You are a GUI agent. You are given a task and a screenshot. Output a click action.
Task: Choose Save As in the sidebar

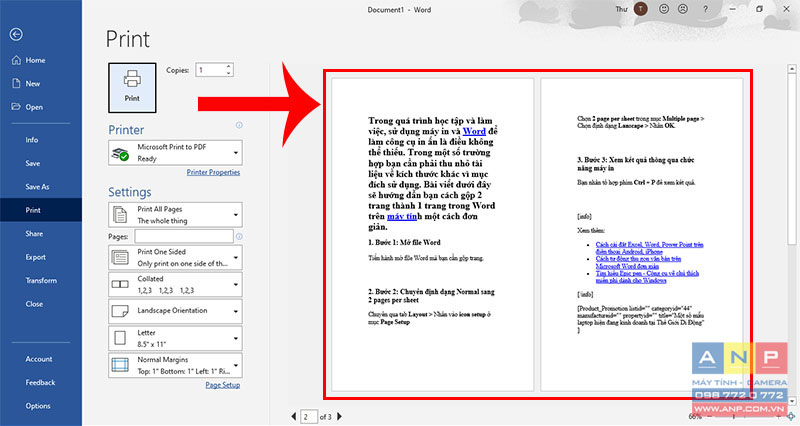tap(41, 187)
